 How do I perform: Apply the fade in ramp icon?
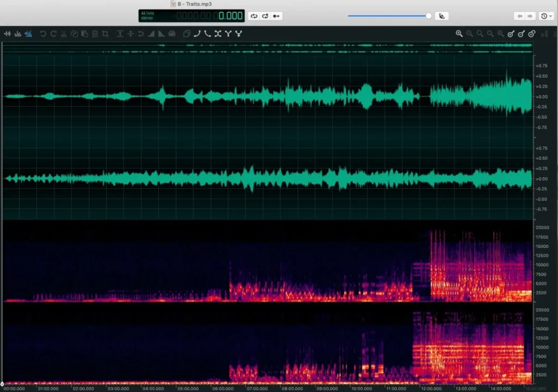[151, 34]
